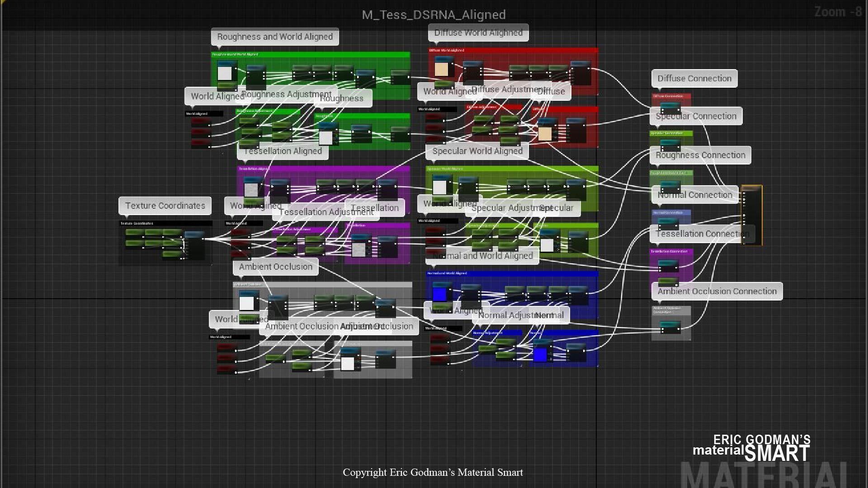Select the Normal Connection comment label
The height and width of the screenshot is (488, 868).
tap(695, 195)
